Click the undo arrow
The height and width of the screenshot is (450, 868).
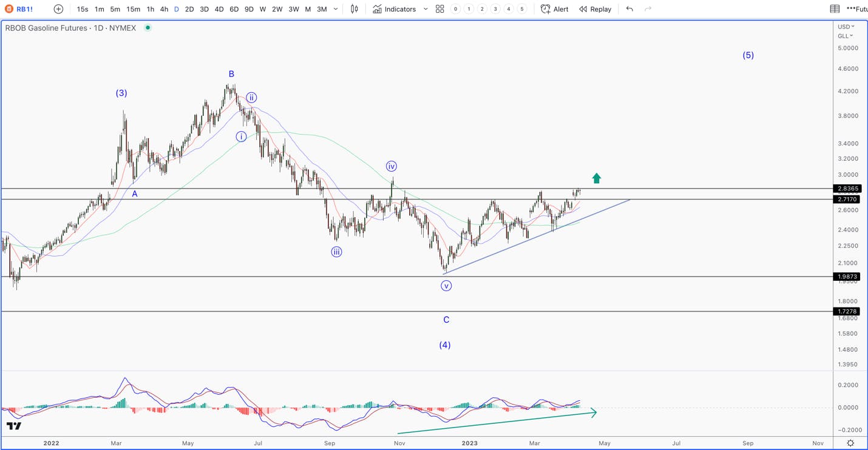point(629,9)
